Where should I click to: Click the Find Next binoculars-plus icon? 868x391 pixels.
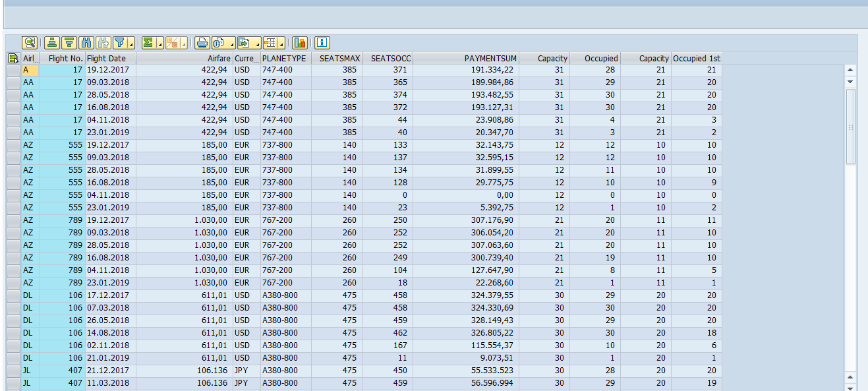103,43
